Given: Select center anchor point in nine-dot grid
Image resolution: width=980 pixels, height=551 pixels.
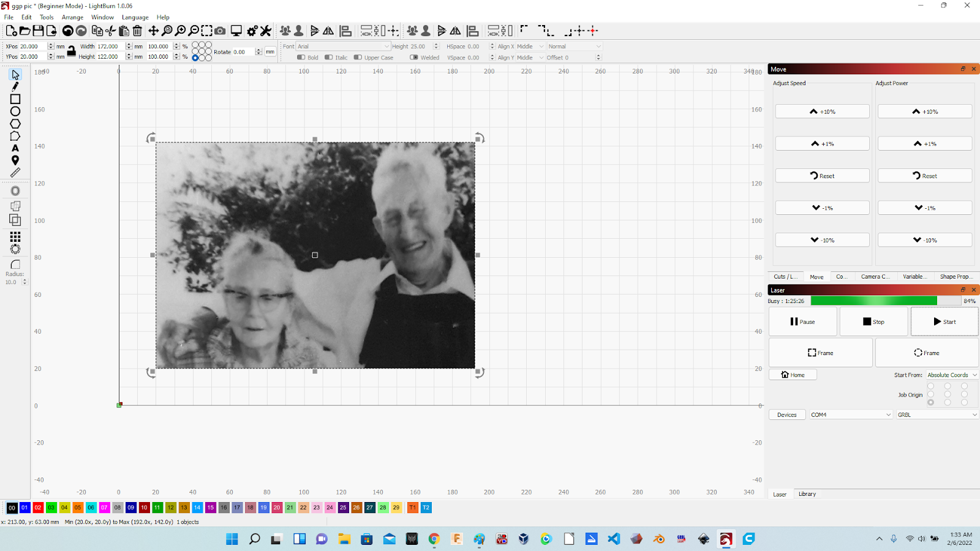Looking at the screenshot, I should click(x=202, y=51).
